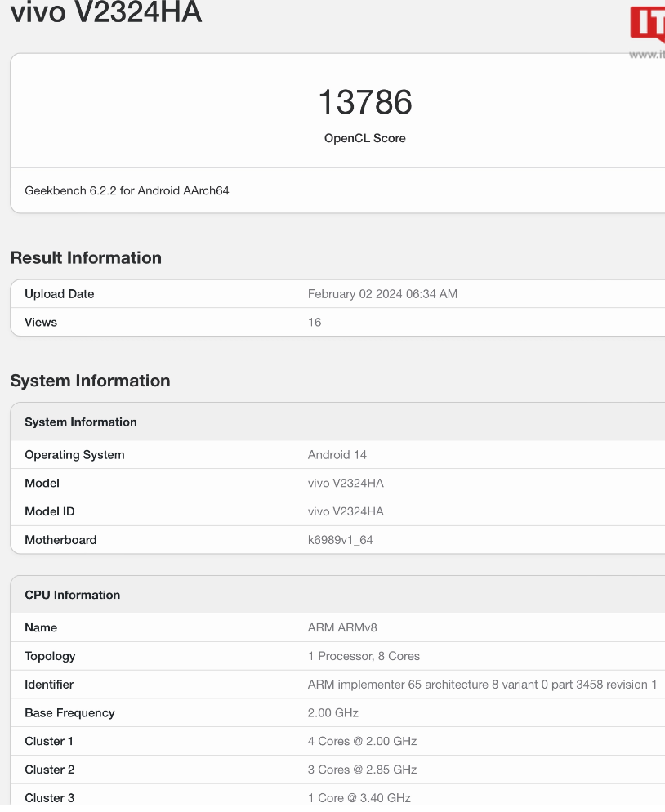Select 1 Core @ 3.40 GHz value
This screenshot has width=665, height=812.
pos(359,798)
